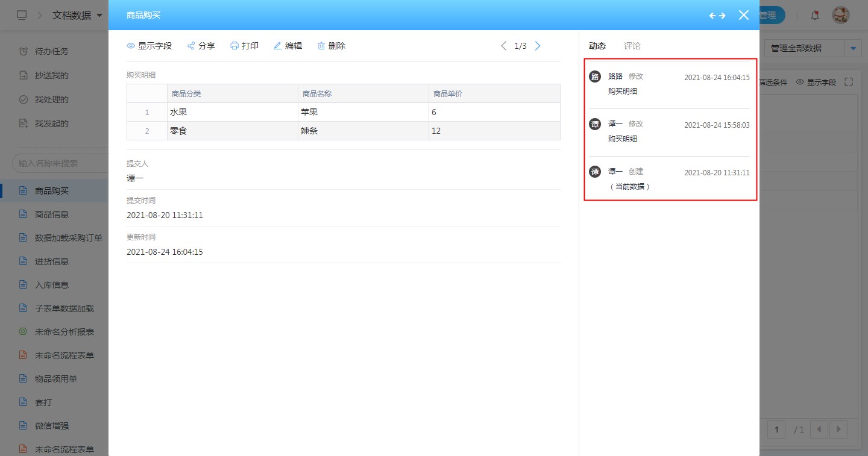Click the 商品名称 column header

(363, 93)
